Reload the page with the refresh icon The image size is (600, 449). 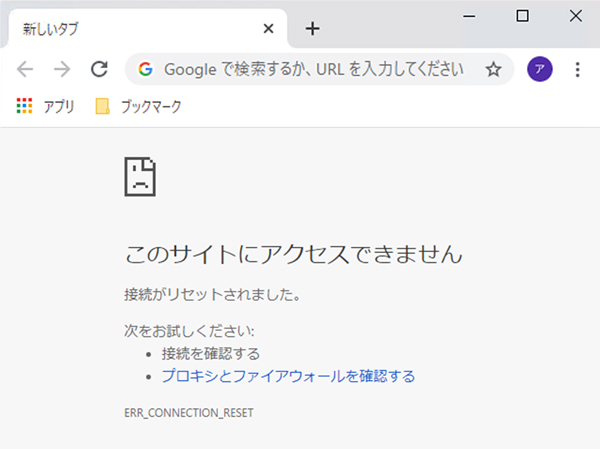(99, 69)
